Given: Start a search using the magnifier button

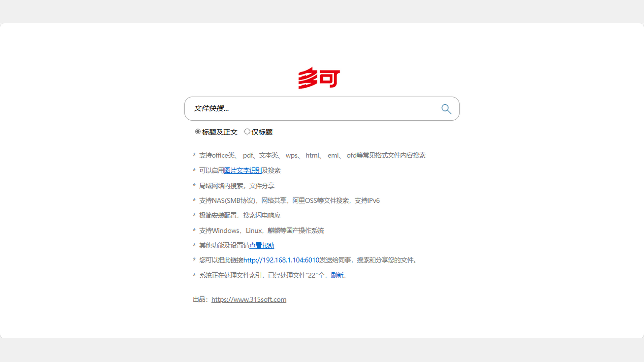Looking at the screenshot, I should click(446, 109).
